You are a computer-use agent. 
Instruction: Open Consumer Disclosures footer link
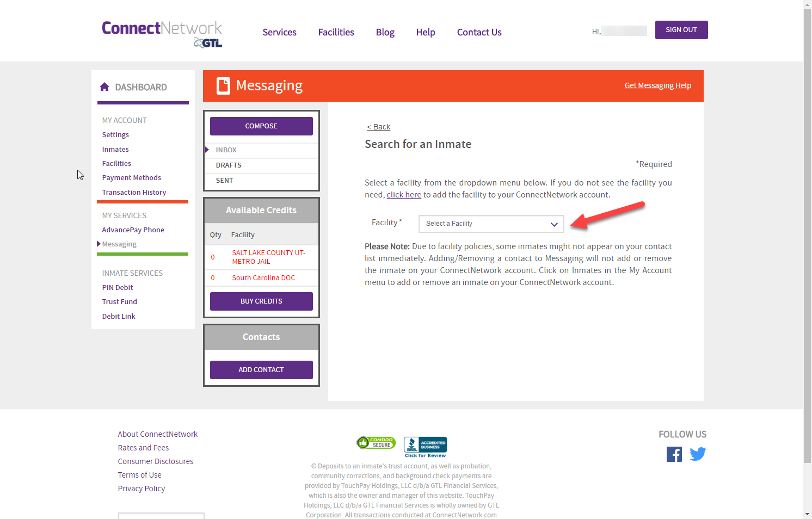point(156,461)
